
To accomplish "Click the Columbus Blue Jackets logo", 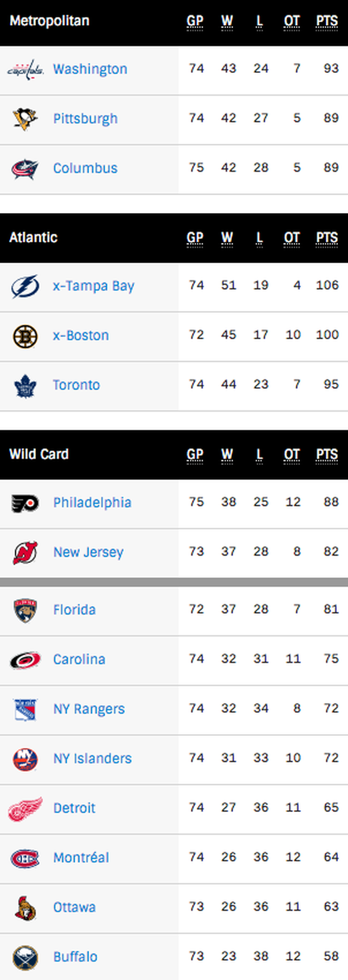I will click(x=25, y=169).
